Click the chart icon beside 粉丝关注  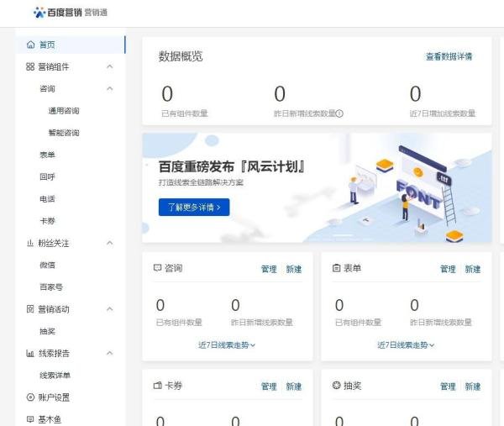click(x=30, y=243)
